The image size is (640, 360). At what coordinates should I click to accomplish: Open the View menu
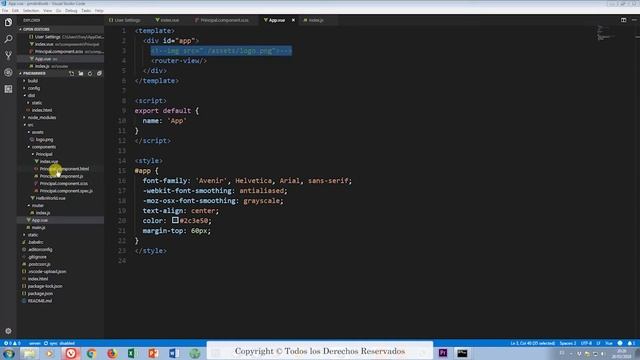click(47, 11)
